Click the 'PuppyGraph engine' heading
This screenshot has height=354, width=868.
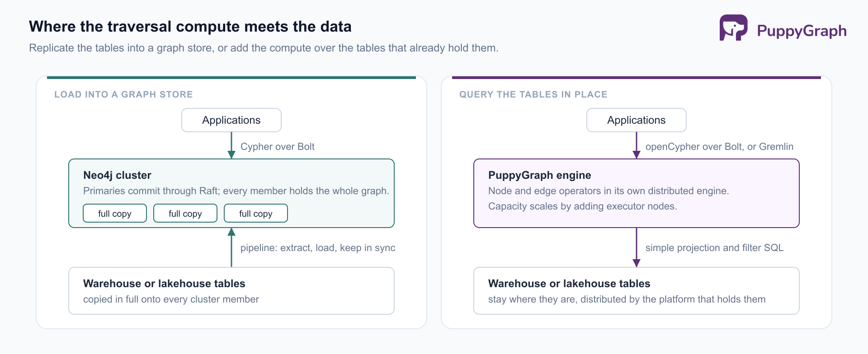(x=540, y=175)
